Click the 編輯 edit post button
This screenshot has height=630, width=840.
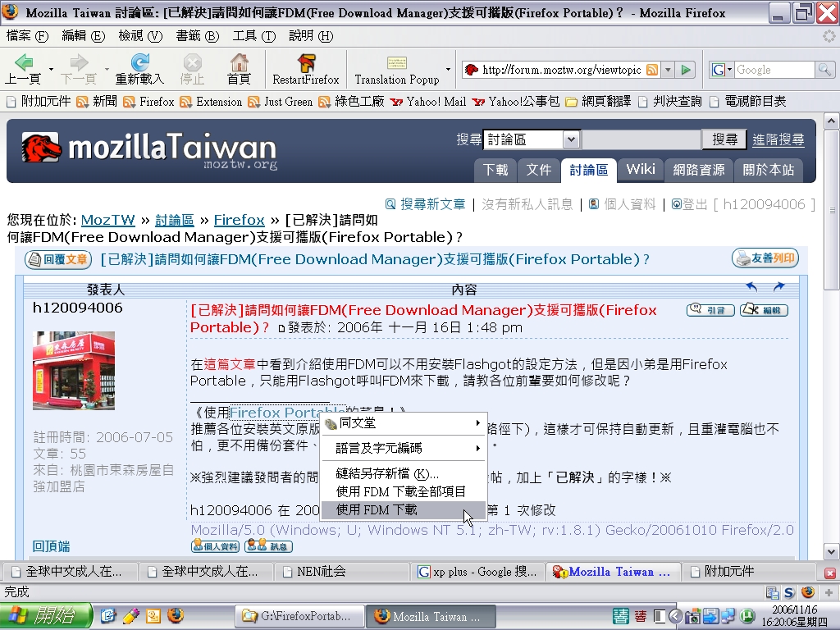(764, 309)
